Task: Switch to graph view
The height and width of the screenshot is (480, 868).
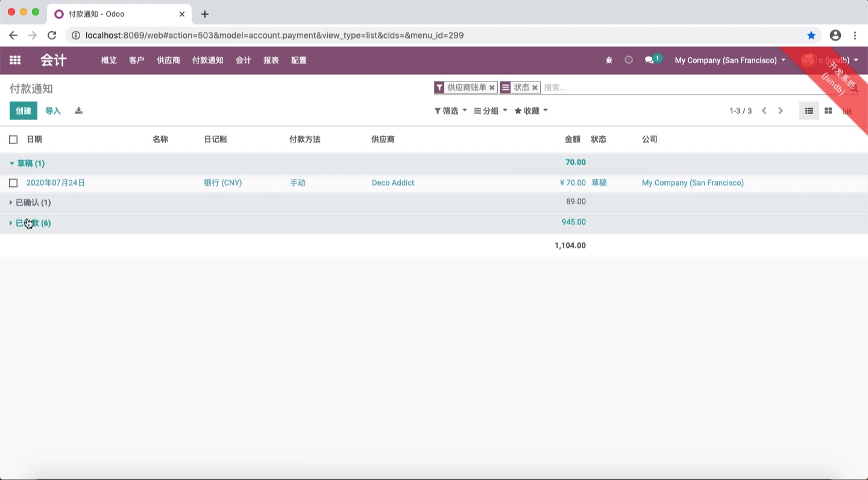Action: click(x=848, y=110)
